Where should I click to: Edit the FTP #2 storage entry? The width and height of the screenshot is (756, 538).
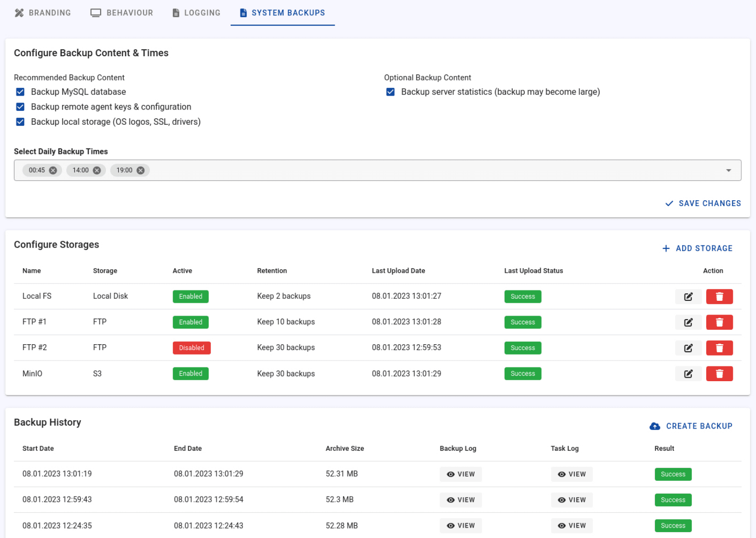coord(688,348)
